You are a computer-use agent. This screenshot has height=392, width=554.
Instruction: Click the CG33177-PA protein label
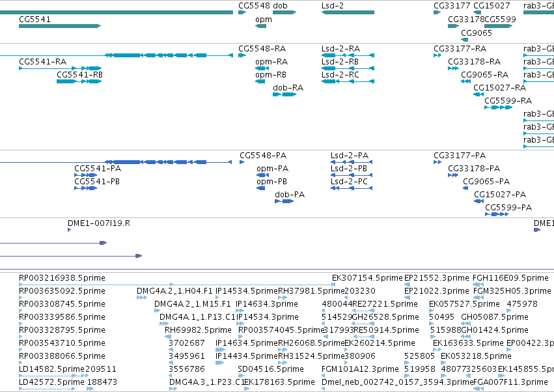[460, 156]
